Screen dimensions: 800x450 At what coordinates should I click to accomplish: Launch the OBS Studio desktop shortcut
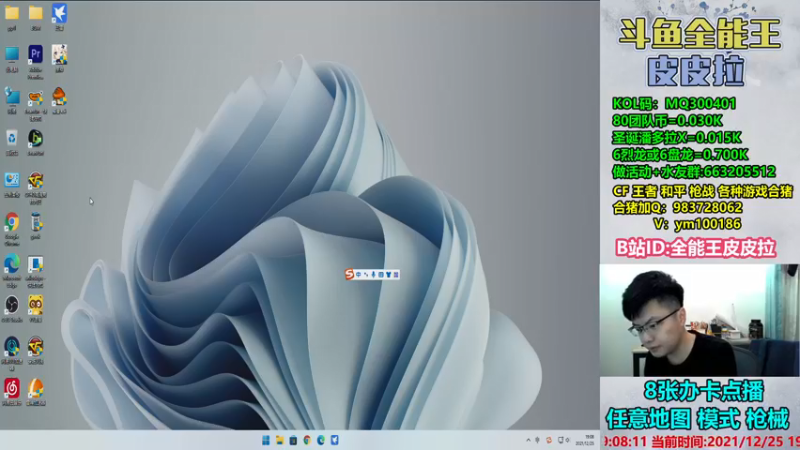(x=12, y=305)
